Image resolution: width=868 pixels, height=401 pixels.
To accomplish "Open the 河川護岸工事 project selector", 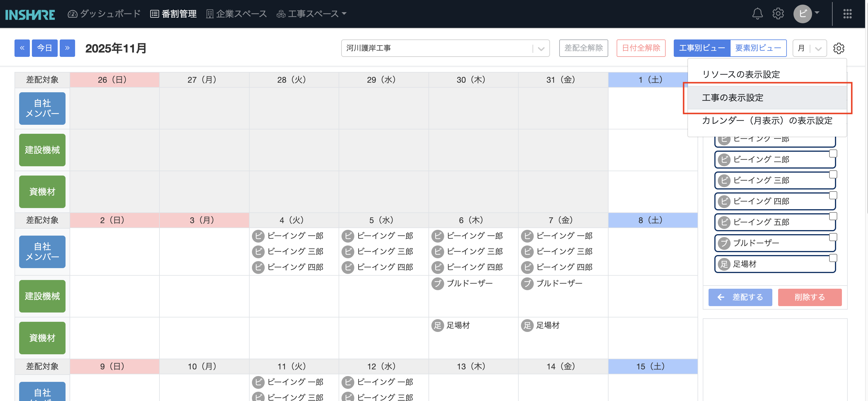I will coord(446,48).
